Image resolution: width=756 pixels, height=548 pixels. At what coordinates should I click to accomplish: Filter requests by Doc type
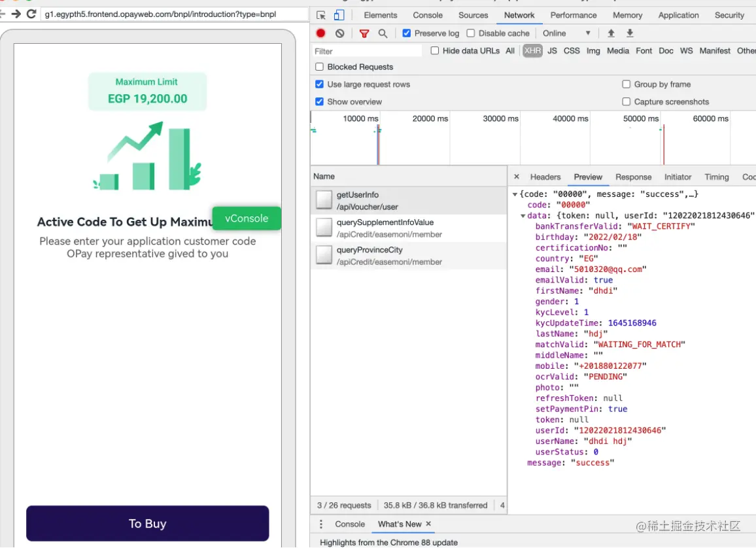tap(666, 50)
